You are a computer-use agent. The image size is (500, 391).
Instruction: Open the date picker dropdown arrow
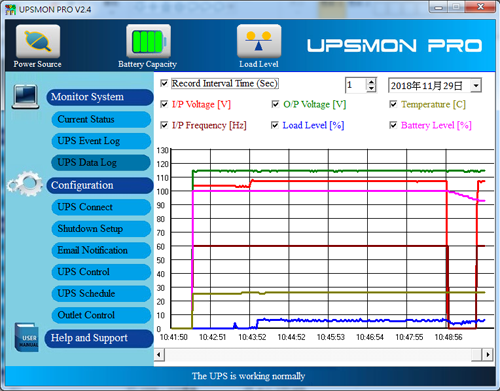[476, 86]
